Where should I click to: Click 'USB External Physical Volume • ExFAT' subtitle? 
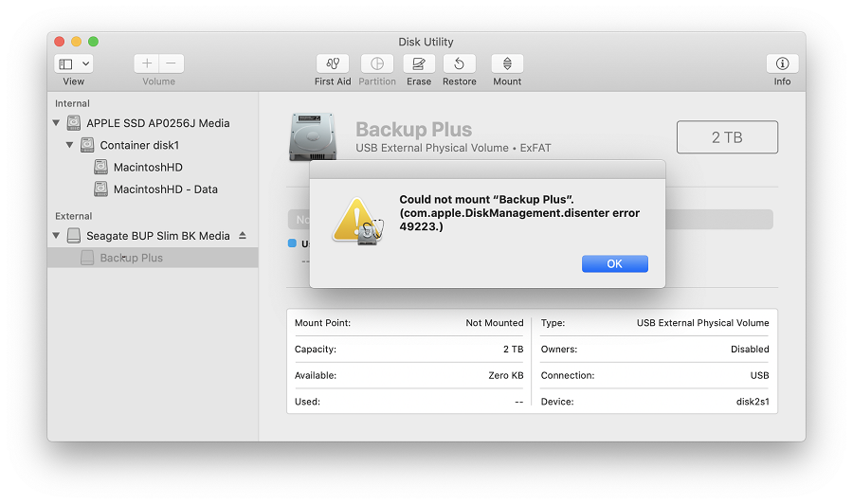[x=453, y=148]
